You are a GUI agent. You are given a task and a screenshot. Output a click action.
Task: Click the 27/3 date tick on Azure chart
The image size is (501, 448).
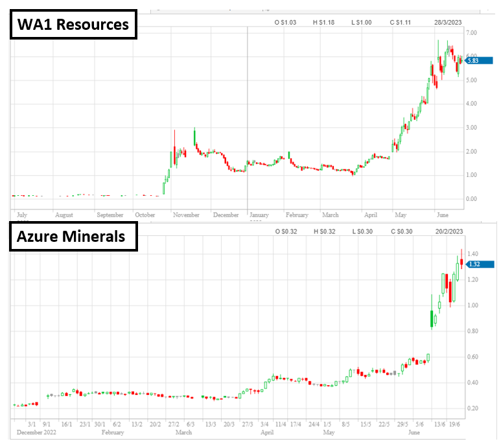point(248,424)
